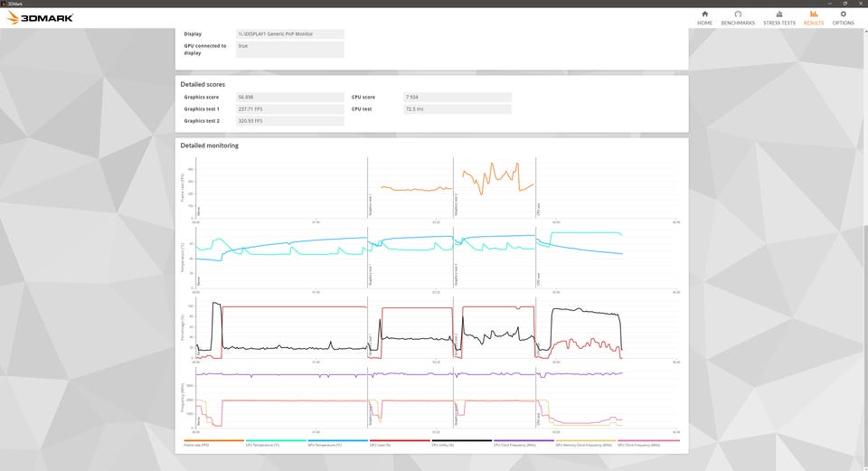Click the Graphics test 2 label
Viewport: 868px width, 471px height.
click(202, 120)
